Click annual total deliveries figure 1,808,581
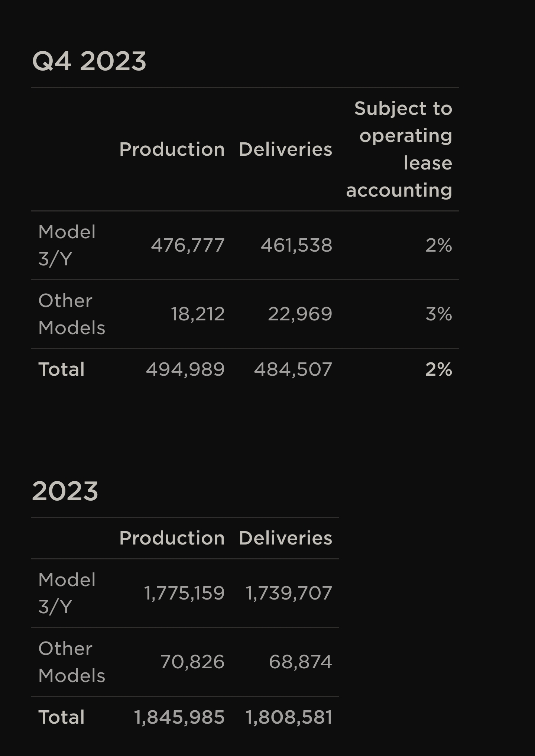This screenshot has width=535, height=756. tap(289, 717)
